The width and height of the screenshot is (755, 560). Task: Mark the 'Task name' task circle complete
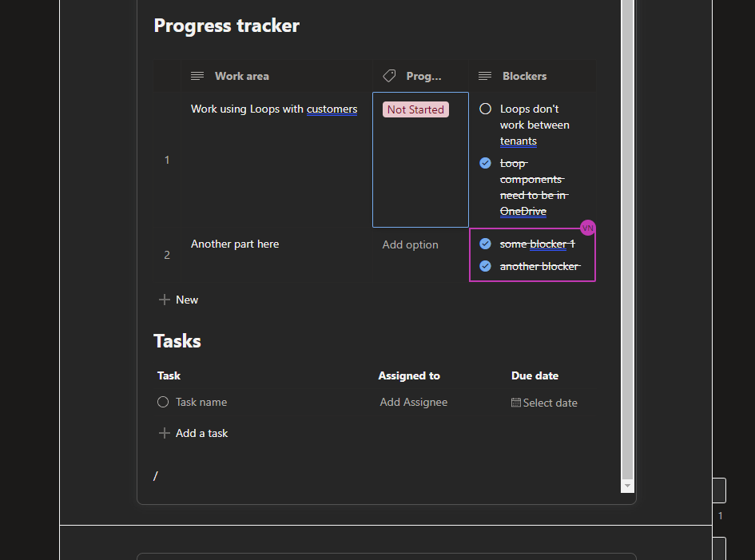pos(163,402)
